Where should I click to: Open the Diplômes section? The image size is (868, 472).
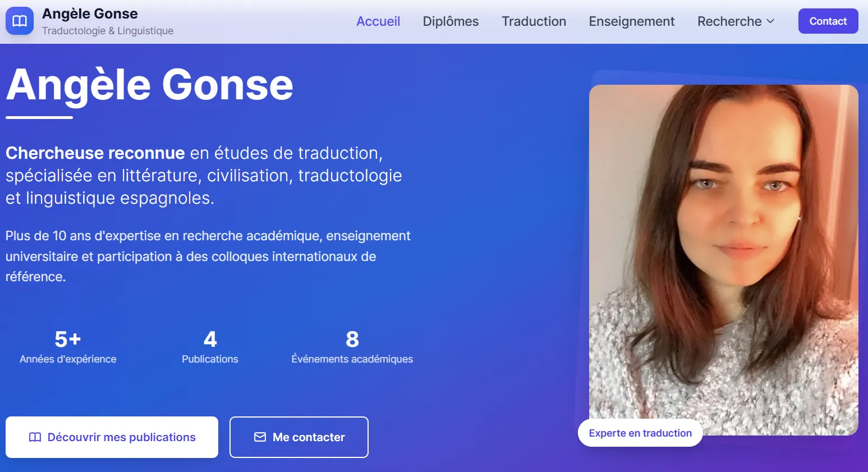tap(451, 21)
